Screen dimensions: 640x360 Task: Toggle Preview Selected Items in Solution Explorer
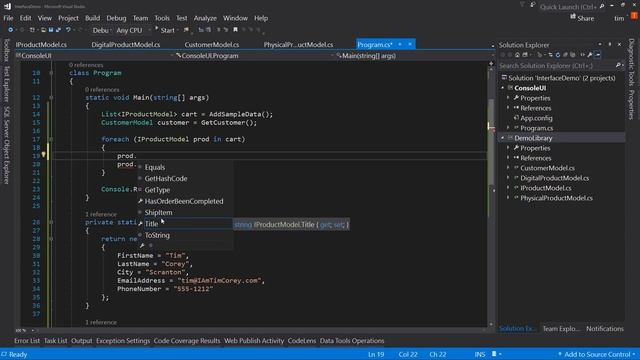coord(598,55)
